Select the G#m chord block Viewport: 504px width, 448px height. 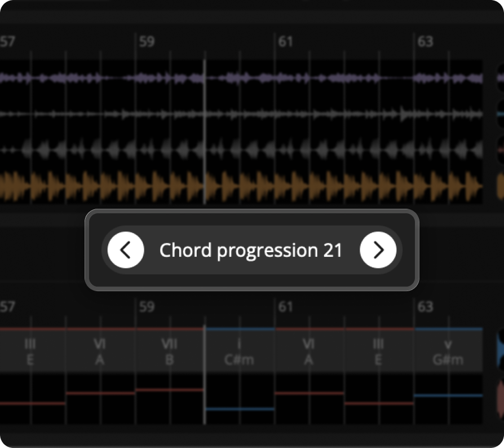[x=448, y=352]
